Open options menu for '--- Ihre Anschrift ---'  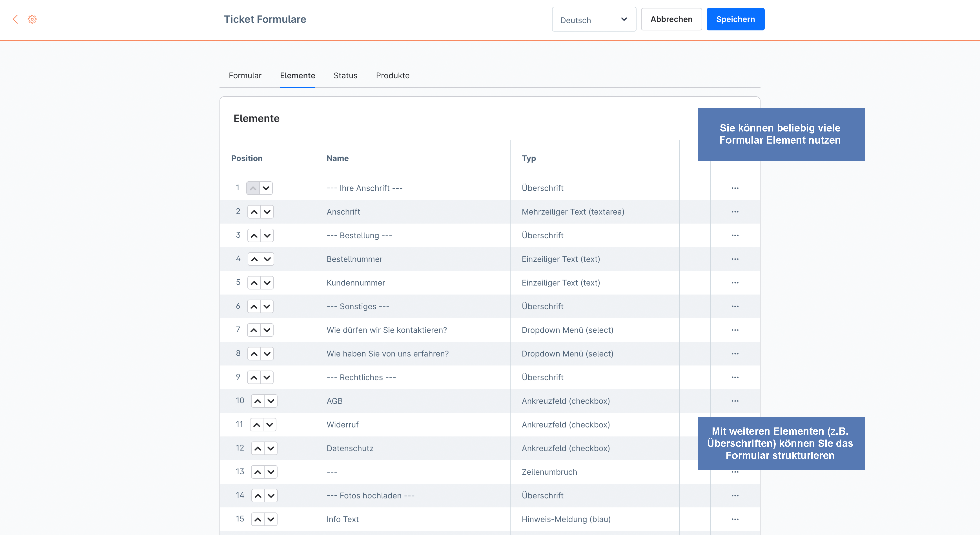735,188
